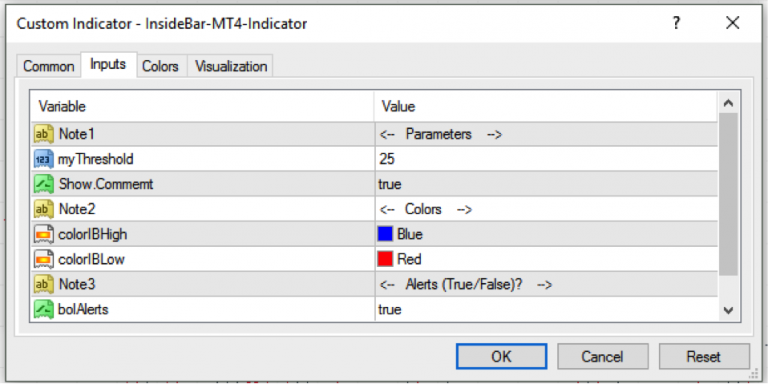The width and height of the screenshot is (768, 384).
Task: Select the bolAlerts variable name
Action: (83, 309)
